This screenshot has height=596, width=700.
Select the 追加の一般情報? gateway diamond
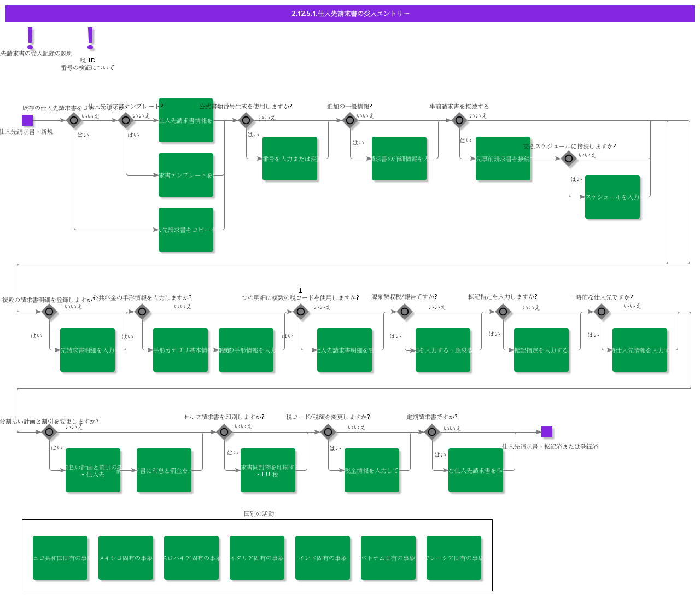[x=350, y=120]
